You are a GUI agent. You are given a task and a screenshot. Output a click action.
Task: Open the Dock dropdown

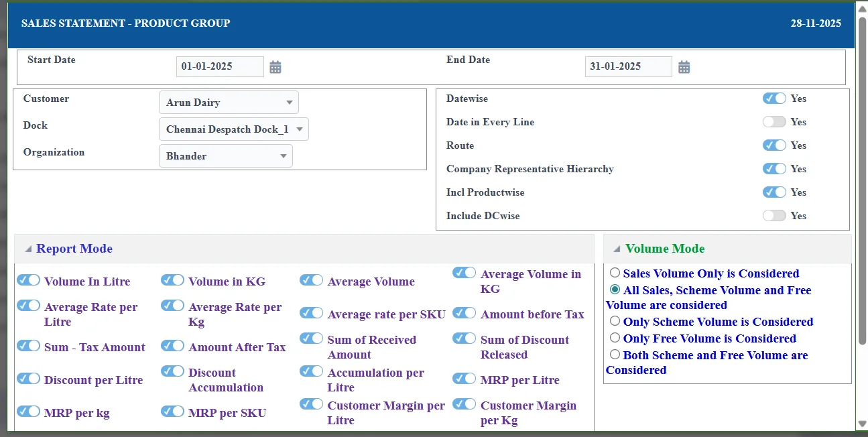234,129
